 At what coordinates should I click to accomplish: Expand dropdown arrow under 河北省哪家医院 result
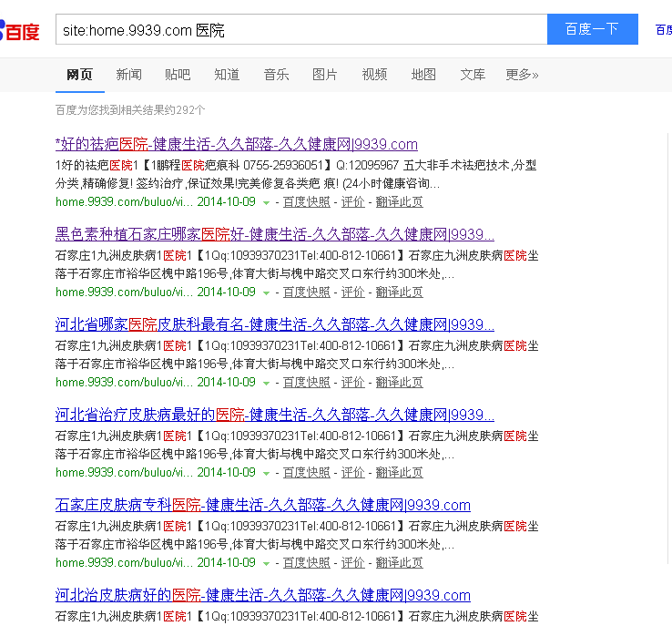coord(266,384)
